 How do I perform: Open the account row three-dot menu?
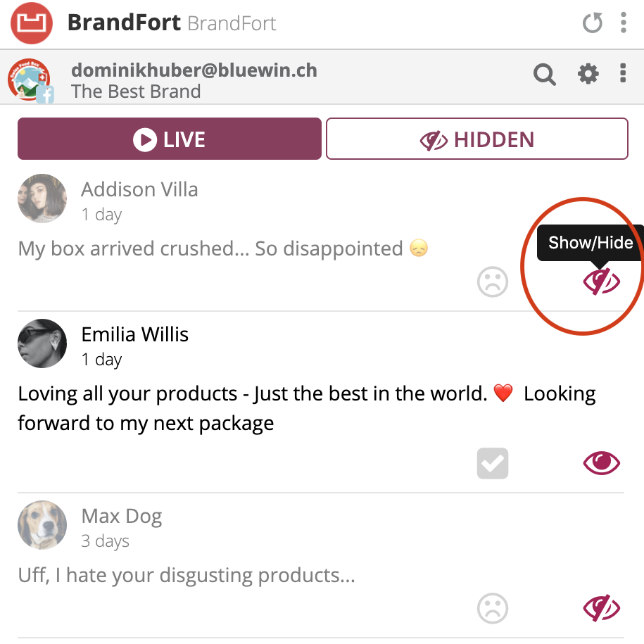click(623, 73)
